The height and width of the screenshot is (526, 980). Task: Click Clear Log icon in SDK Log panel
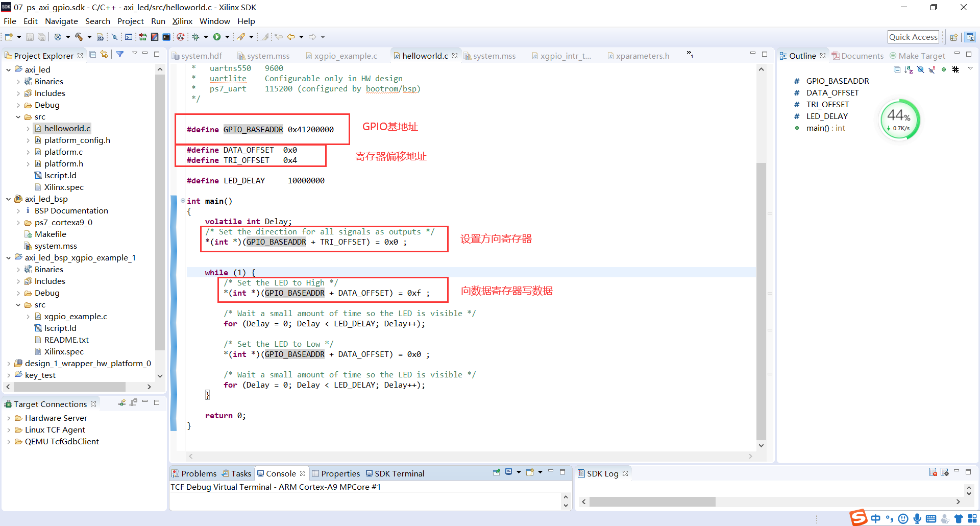point(933,472)
